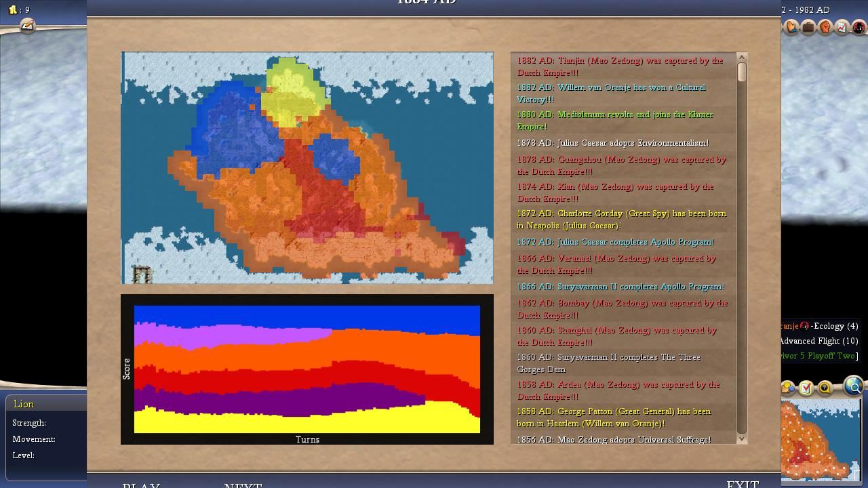Open the Espionage advisor spy icon
The image size is (868, 488).
point(859,27)
